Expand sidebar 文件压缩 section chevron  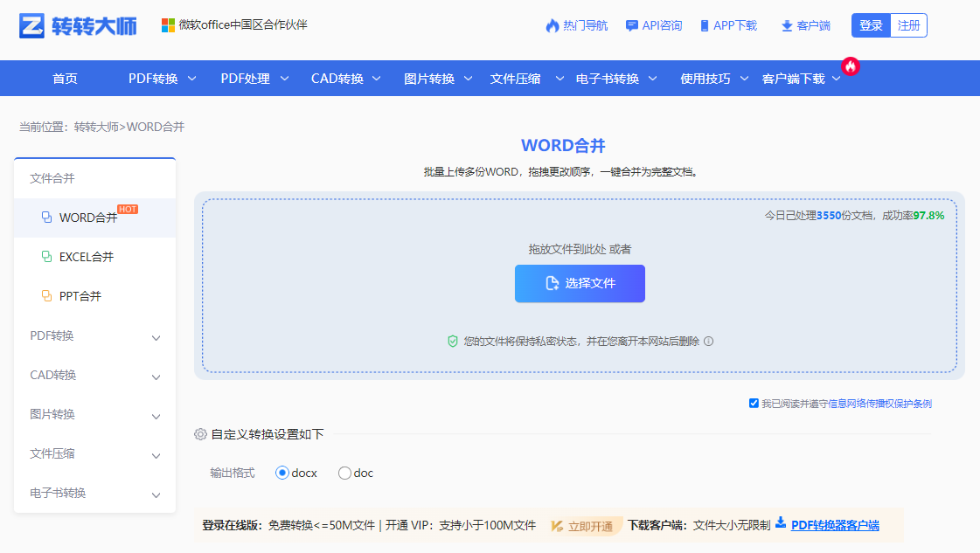[156, 456]
